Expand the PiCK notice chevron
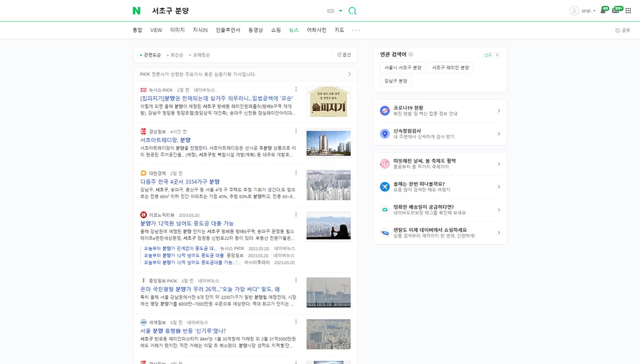This screenshot has width=640, height=364. click(349, 74)
